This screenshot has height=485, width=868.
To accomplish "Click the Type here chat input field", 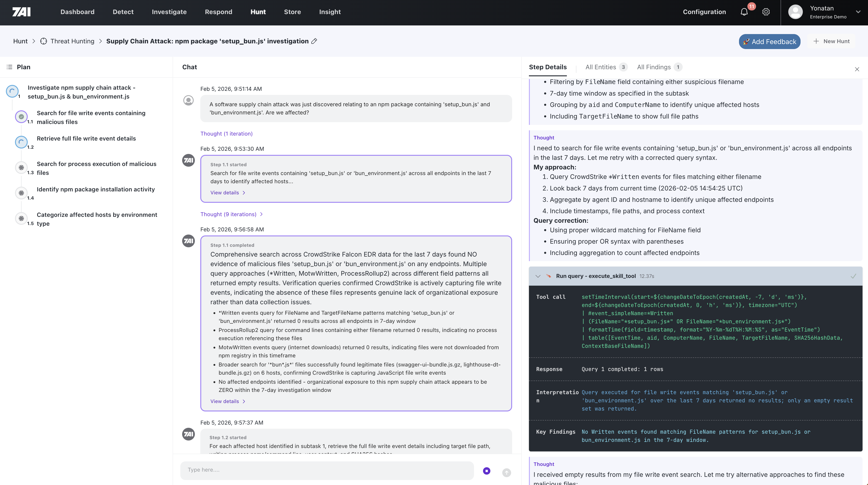I will coord(327,470).
